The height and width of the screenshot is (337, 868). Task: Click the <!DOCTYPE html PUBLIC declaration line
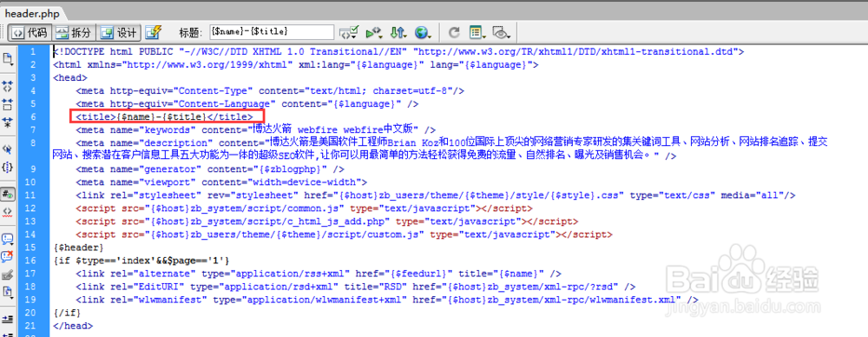click(398, 51)
